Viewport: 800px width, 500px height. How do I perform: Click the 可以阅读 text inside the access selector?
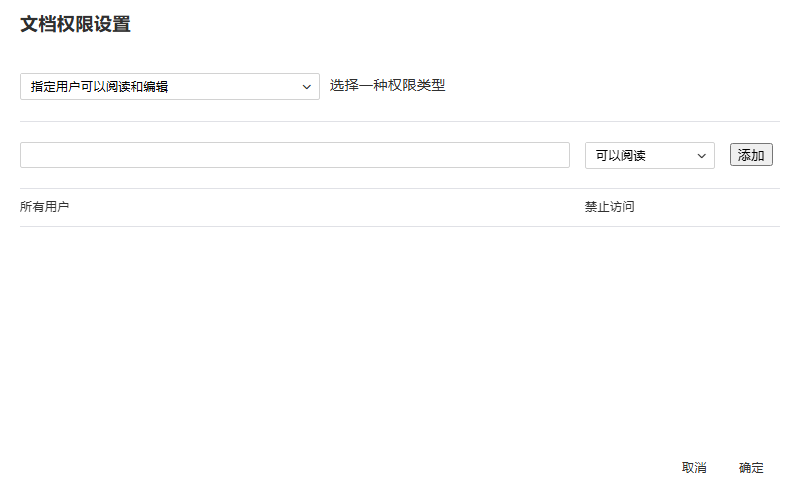[621, 156]
